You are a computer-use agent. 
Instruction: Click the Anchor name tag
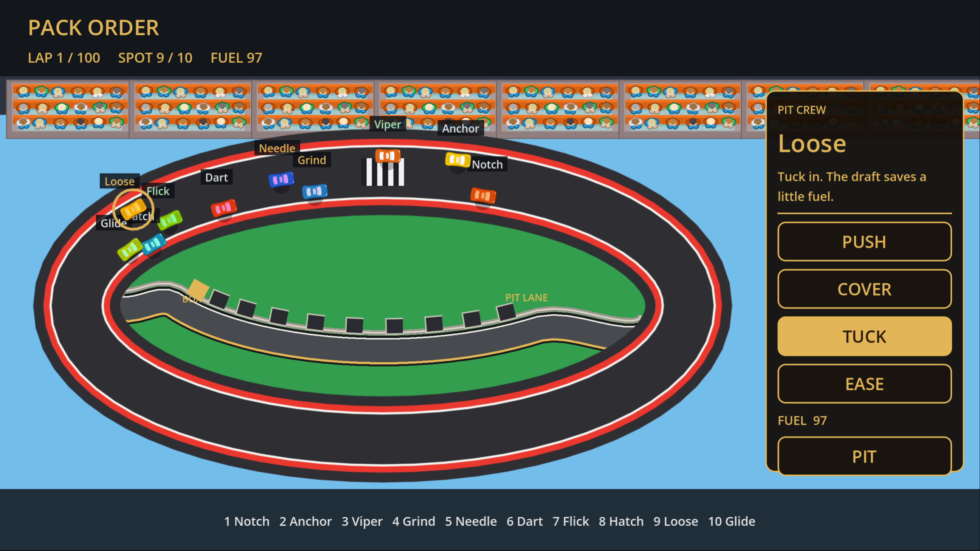461,128
